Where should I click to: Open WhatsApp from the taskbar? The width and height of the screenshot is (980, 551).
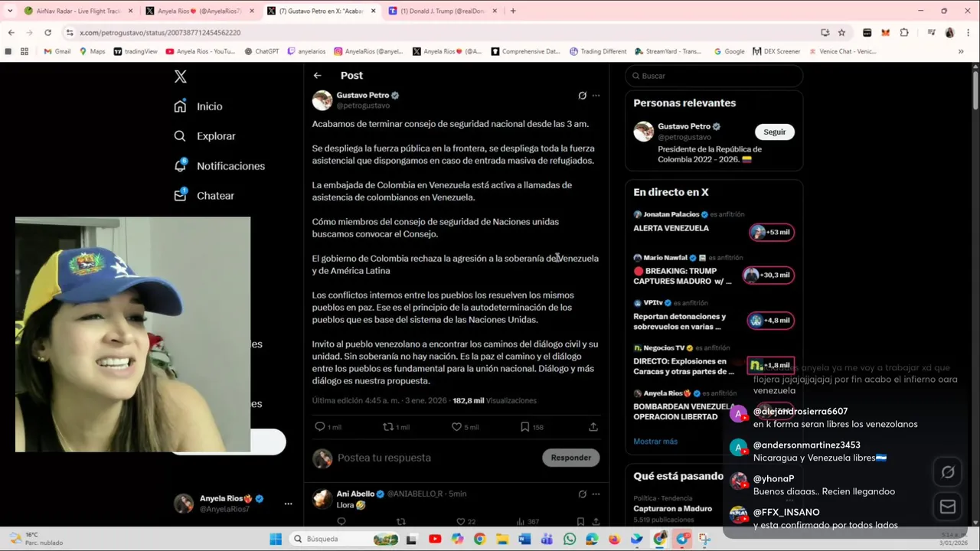click(570, 539)
